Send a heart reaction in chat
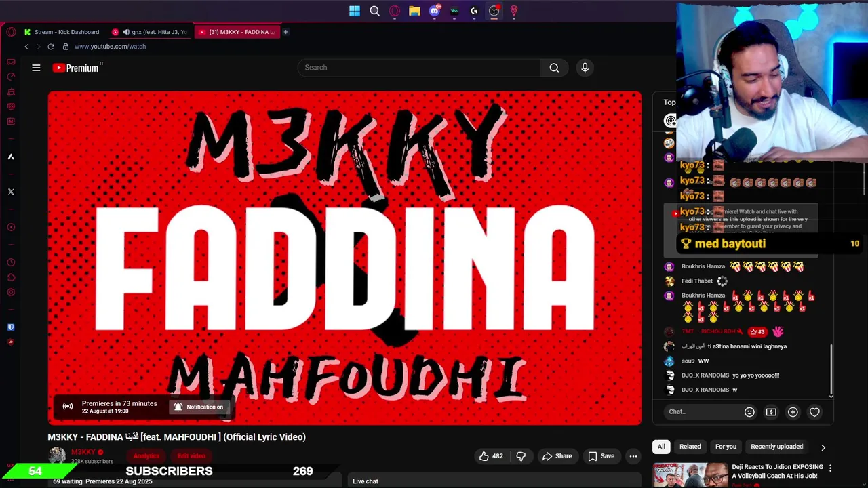The image size is (868, 488). 814,412
